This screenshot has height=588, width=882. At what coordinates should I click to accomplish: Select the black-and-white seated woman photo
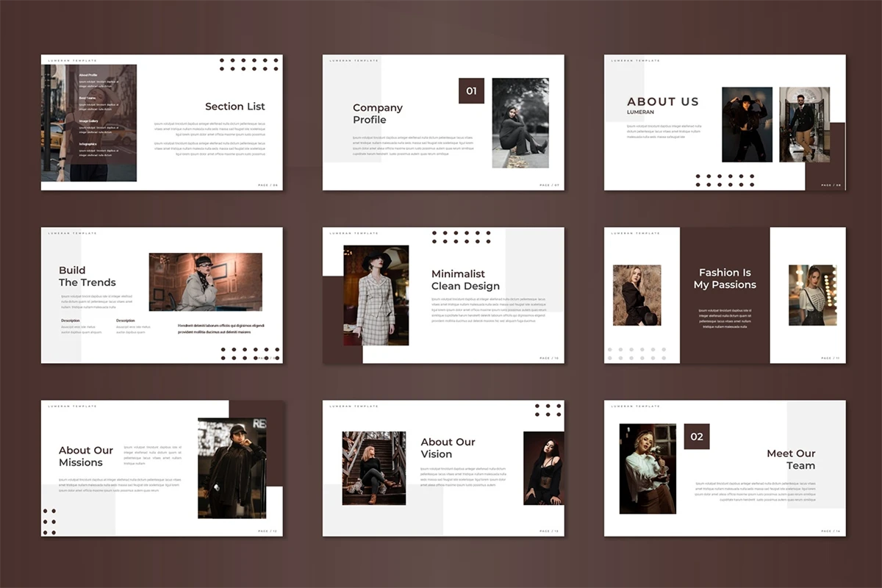(x=520, y=123)
